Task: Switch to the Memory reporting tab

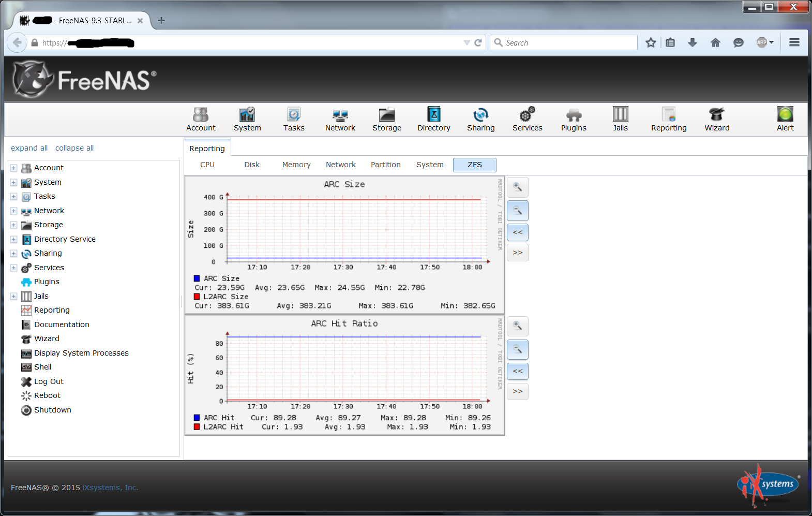Action: (x=296, y=165)
